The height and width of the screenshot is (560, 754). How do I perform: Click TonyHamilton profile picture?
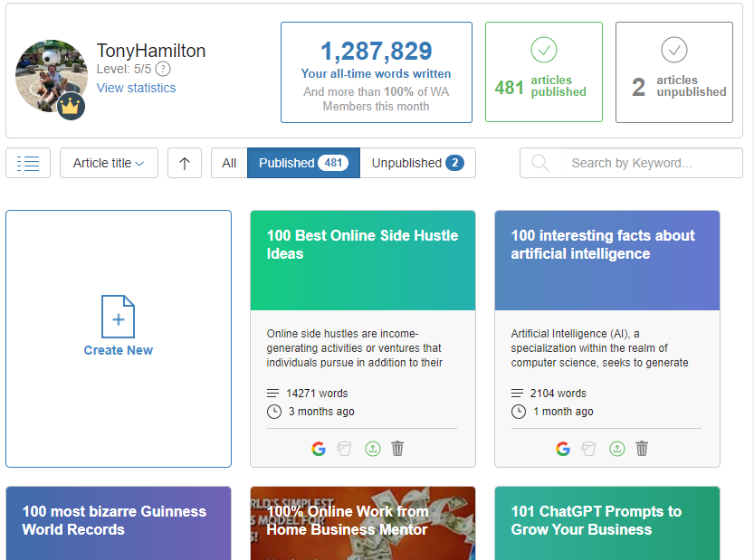51,74
